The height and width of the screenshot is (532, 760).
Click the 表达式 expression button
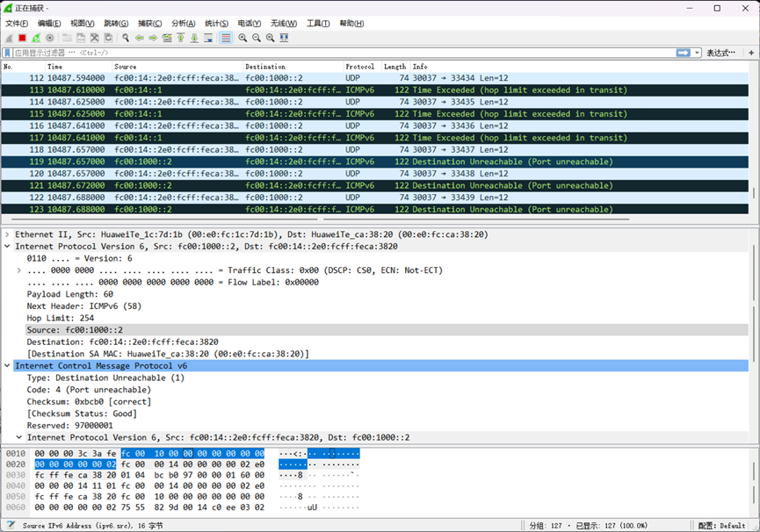(720, 53)
